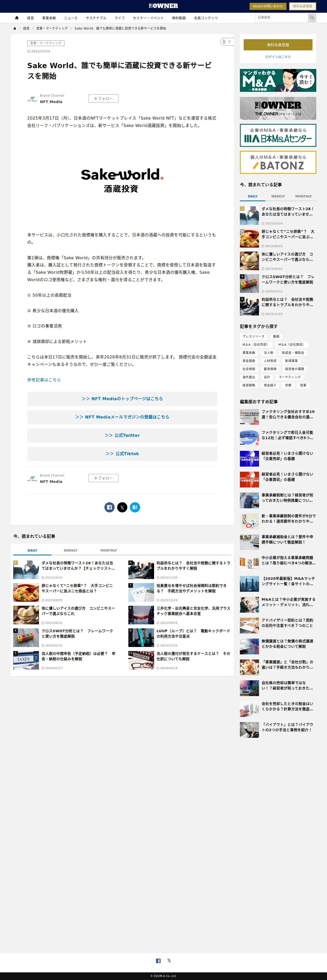
Task: Click NFT Mediaのトップページはこちら link
Action: coord(122,399)
